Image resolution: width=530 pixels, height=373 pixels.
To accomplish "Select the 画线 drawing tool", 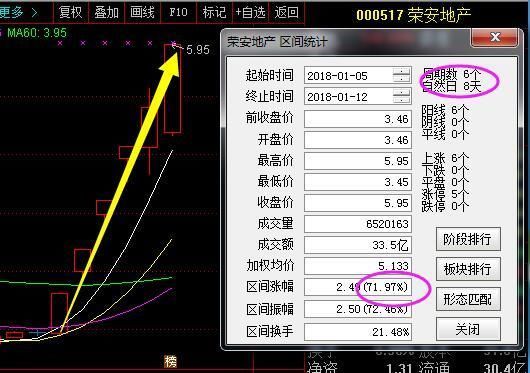I will point(142,12).
